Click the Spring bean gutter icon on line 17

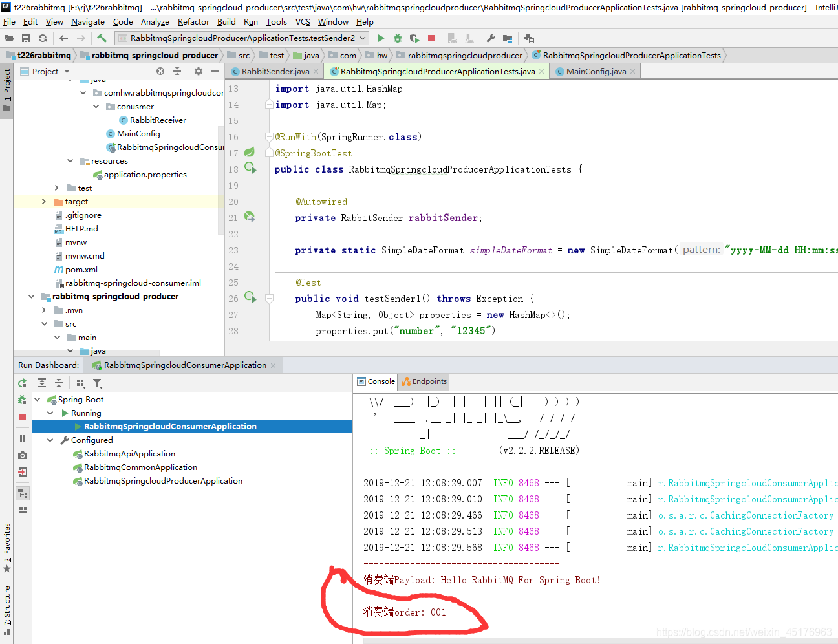pyautogui.click(x=250, y=153)
